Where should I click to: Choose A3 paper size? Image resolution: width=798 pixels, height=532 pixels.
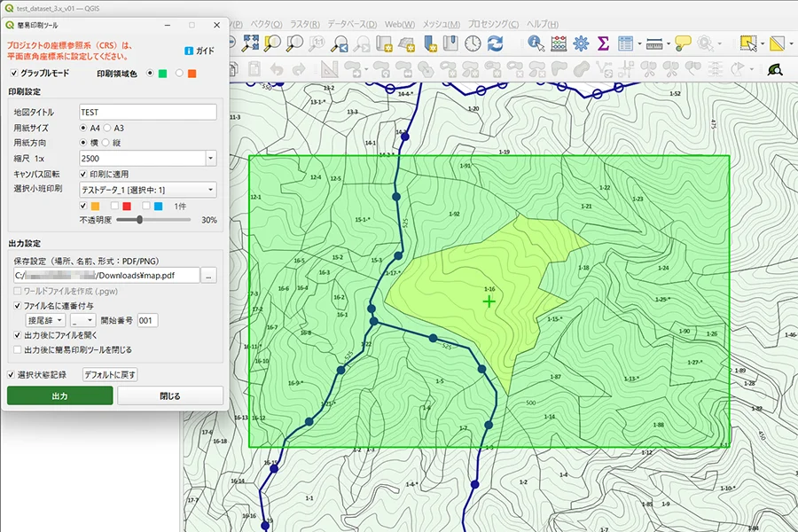(x=107, y=128)
